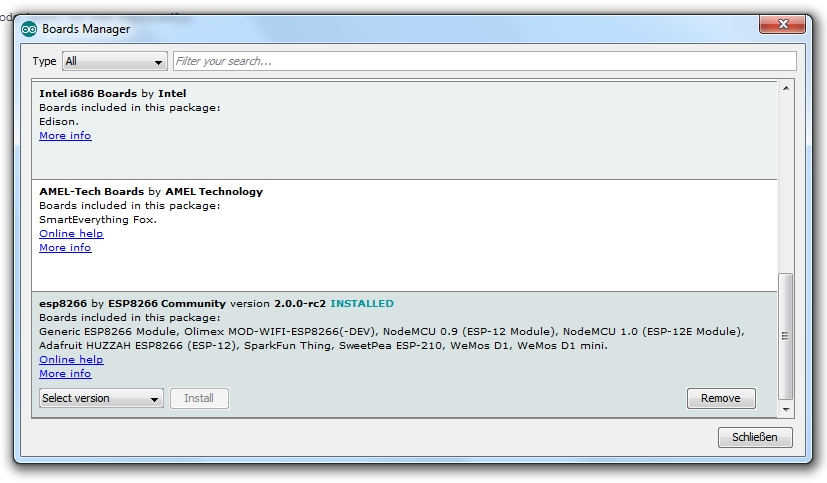The image size is (827, 483).
Task: Open More info link for AMEL-Tech Boards
Action: tap(65, 248)
